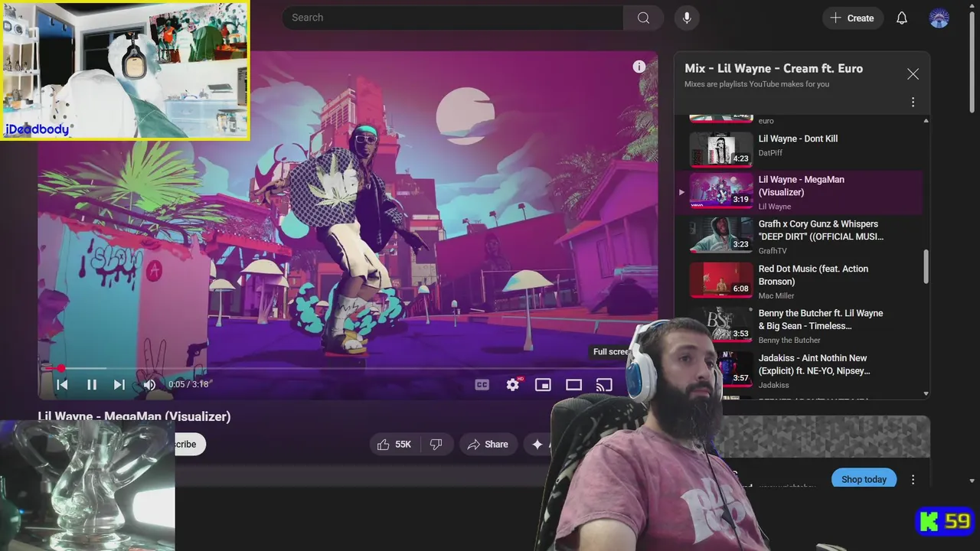Play Grafh x Cory Gunz DEEP DIRT
Viewport: 980px width, 551px height.
821,230
